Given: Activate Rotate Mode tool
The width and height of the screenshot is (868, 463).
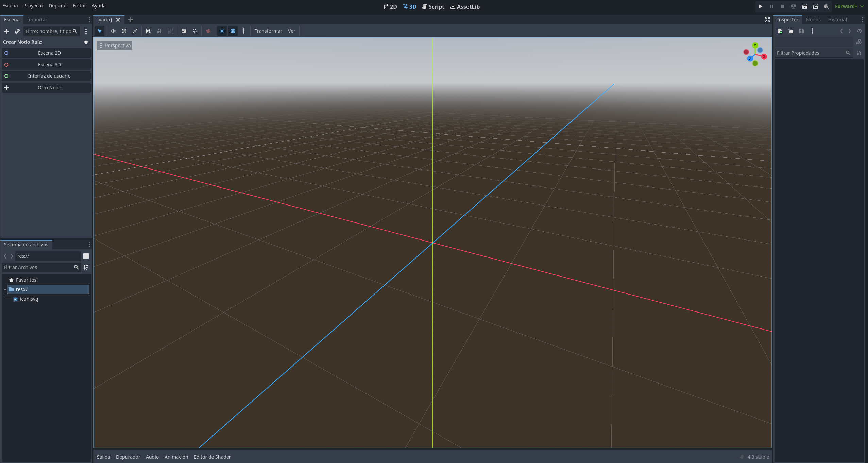Looking at the screenshot, I should pyautogui.click(x=124, y=31).
